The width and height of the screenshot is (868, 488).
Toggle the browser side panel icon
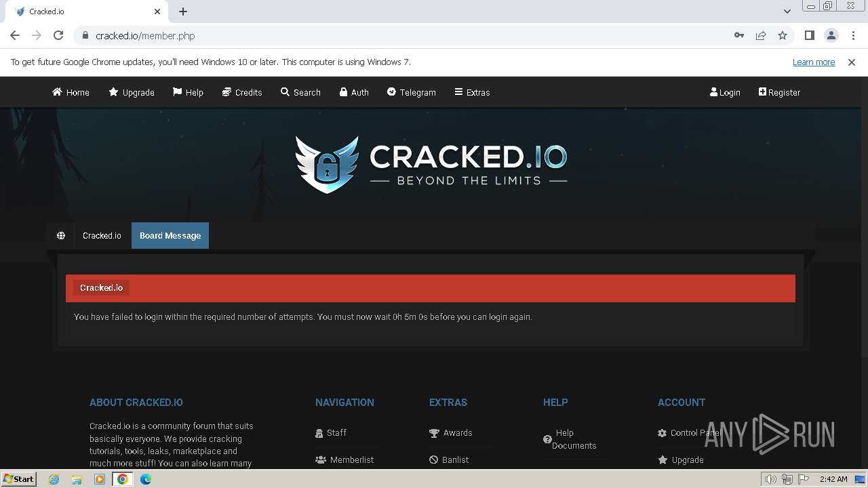pos(809,35)
